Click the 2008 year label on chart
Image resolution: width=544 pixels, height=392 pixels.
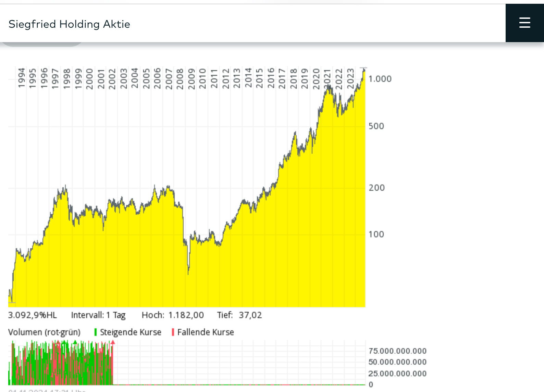(180, 79)
